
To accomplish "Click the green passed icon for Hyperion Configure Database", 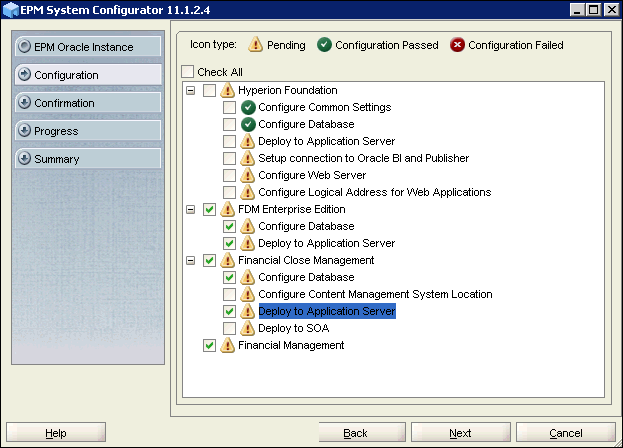I will 248,124.
